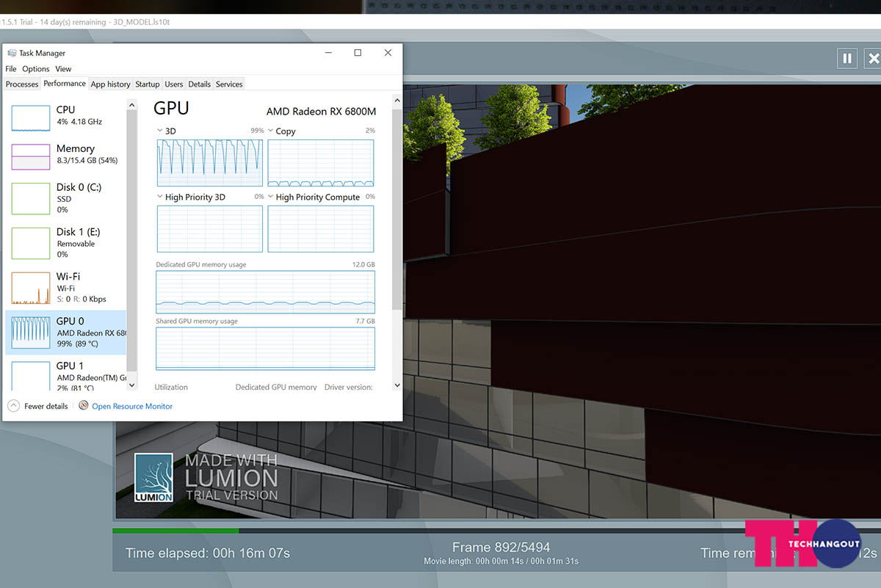Select Disk 0 (C:) entry
The width and height of the screenshot is (881, 588).
pos(66,198)
